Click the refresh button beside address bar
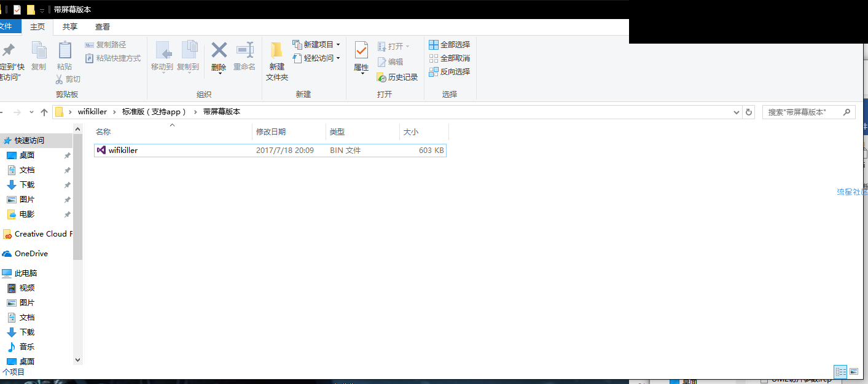The image size is (868, 384). coord(749,112)
